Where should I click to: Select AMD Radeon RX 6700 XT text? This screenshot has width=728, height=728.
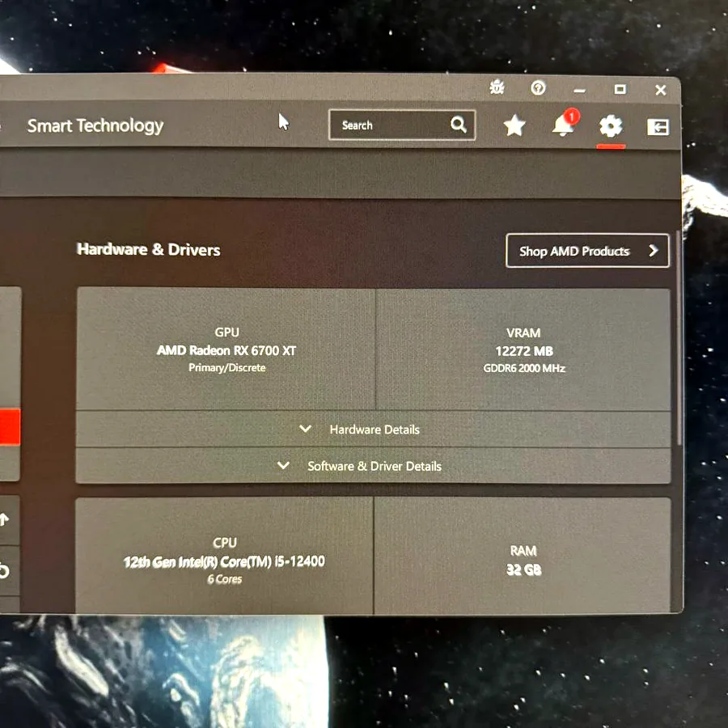pos(226,350)
